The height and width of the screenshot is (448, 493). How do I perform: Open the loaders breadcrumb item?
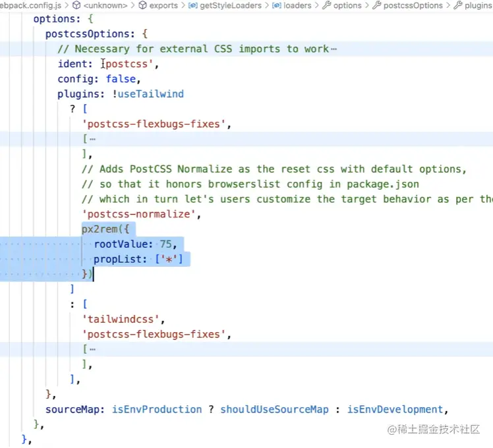pyautogui.click(x=297, y=5)
